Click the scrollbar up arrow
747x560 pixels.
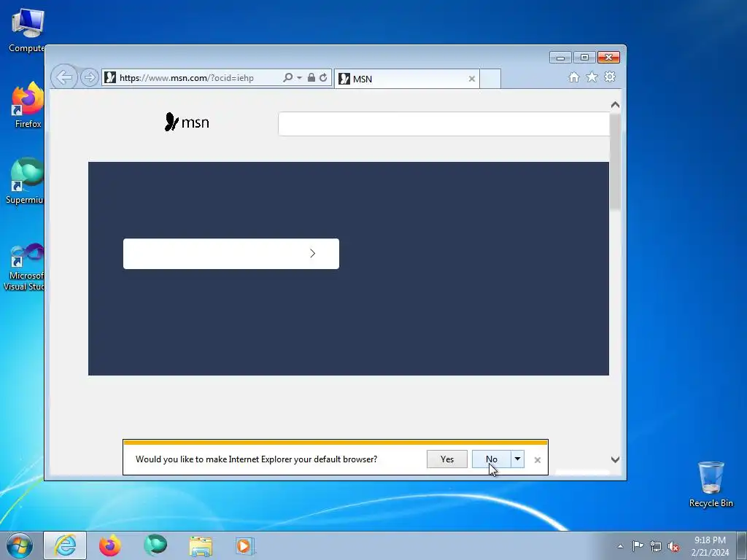(615, 105)
